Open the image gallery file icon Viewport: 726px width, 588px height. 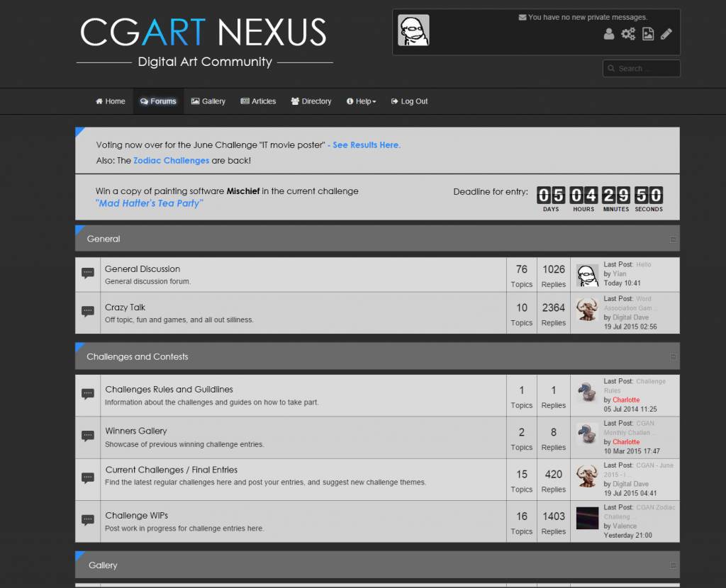point(648,34)
